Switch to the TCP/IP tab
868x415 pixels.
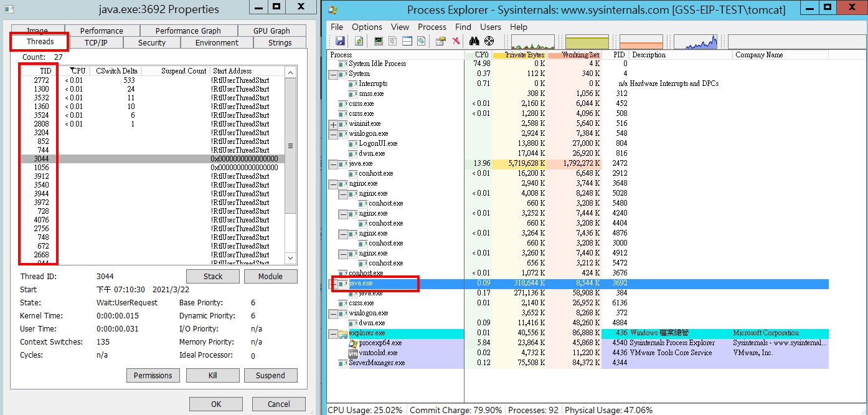[x=95, y=43]
